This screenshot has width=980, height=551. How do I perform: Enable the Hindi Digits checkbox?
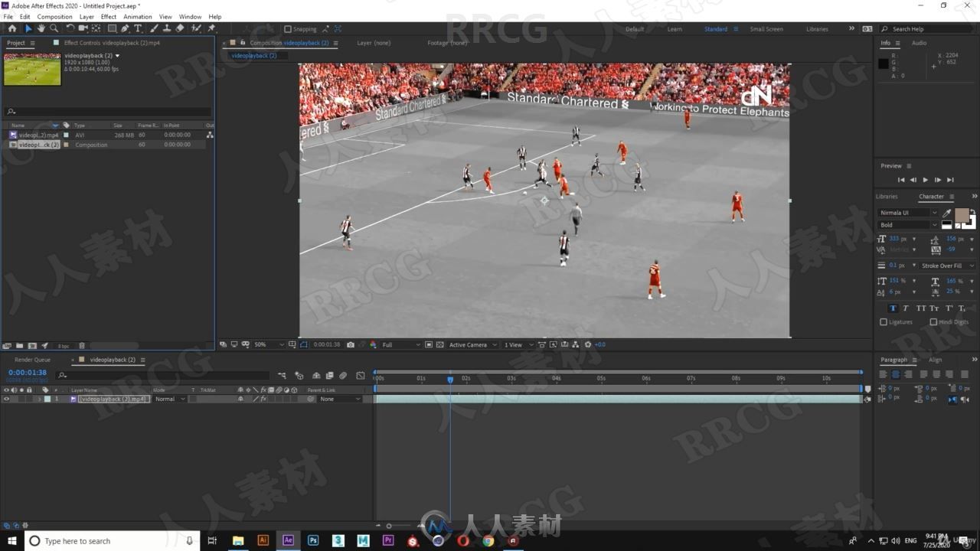933,322
